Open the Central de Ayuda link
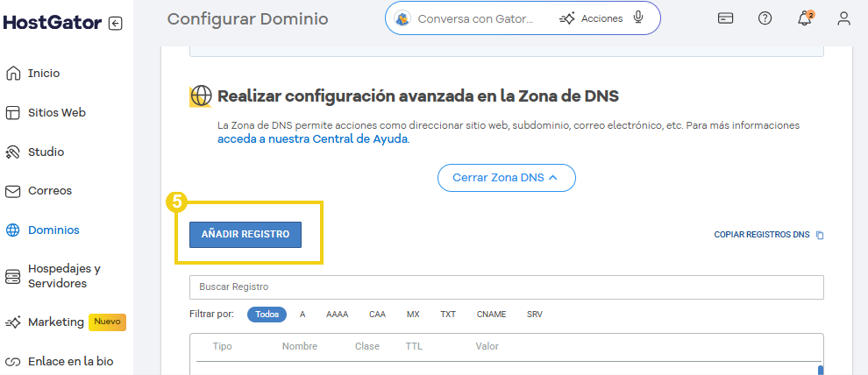The height and width of the screenshot is (375, 868). click(313, 138)
